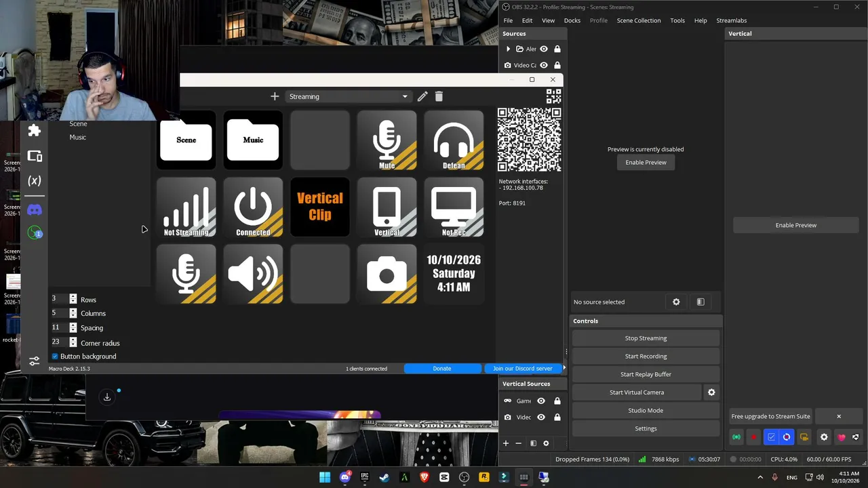Open virtual camera settings gear in OBS
Image resolution: width=868 pixels, height=488 pixels.
click(711, 392)
